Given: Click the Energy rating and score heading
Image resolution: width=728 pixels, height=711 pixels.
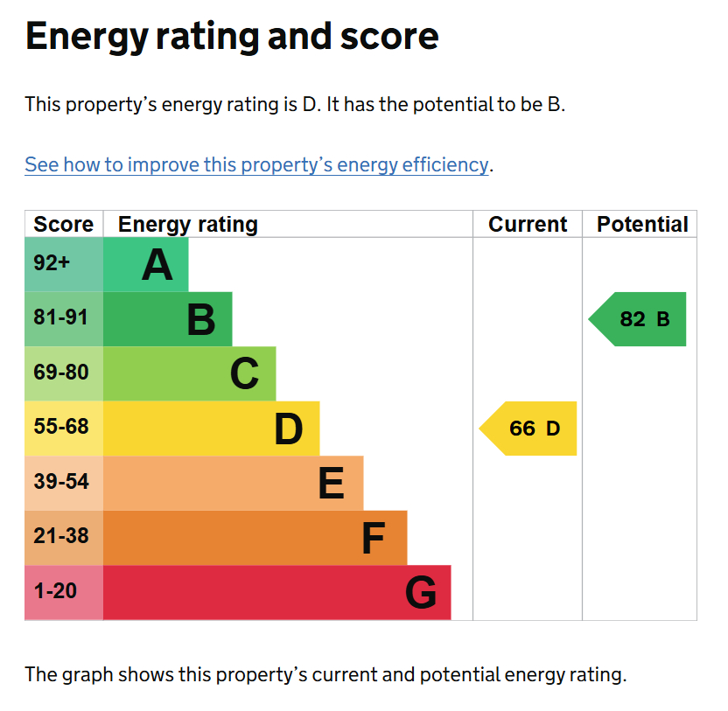Looking at the screenshot, I should coord(232,38).
